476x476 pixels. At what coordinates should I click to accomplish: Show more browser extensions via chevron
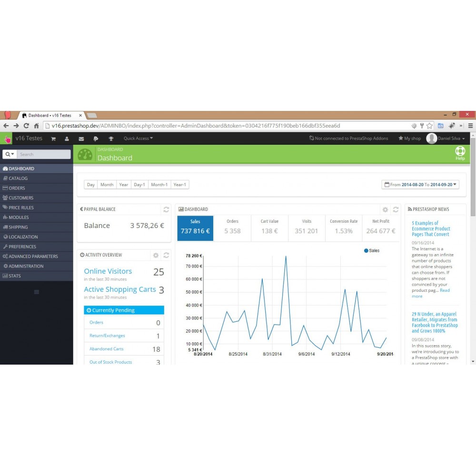461,126
